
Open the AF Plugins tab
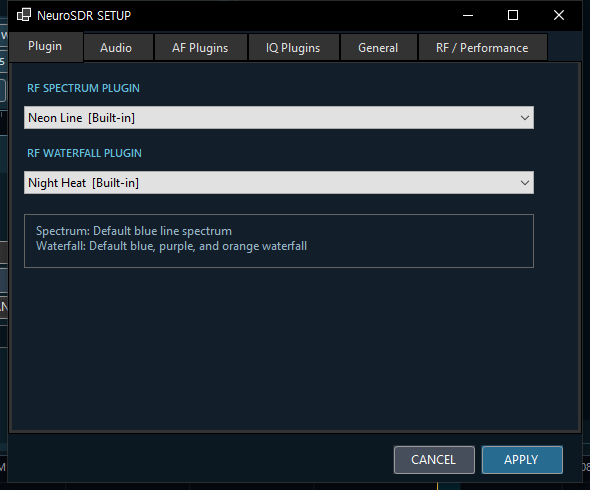pos(201,47)
